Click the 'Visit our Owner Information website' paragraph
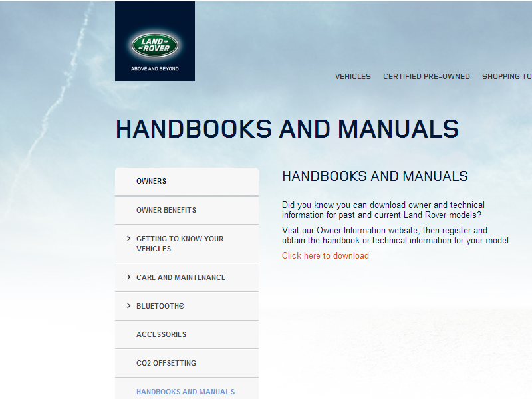The image size is (532, 399). coord(396,235)
